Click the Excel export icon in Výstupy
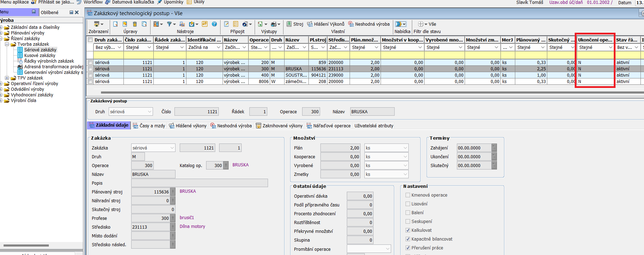 [260, 24]
